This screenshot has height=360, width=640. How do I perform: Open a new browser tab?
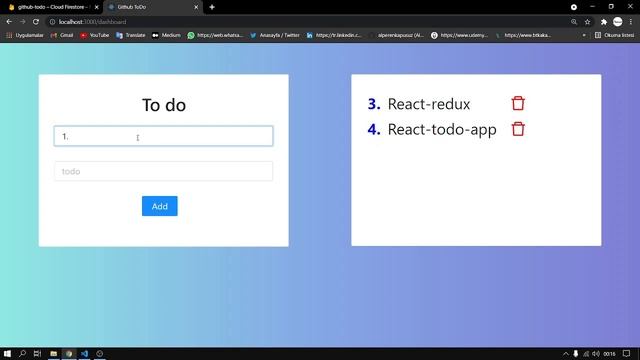coord(212,7)
